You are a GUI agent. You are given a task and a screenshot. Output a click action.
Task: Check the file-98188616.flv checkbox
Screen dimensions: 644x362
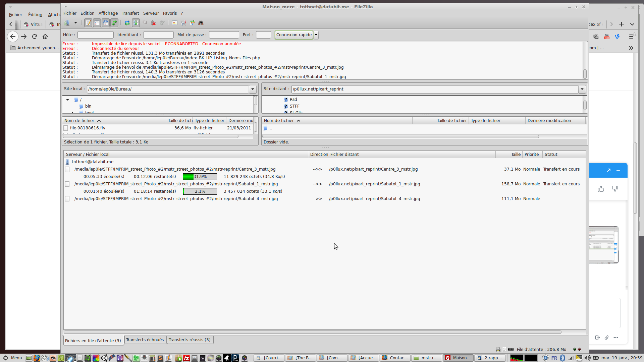point(66,128)
